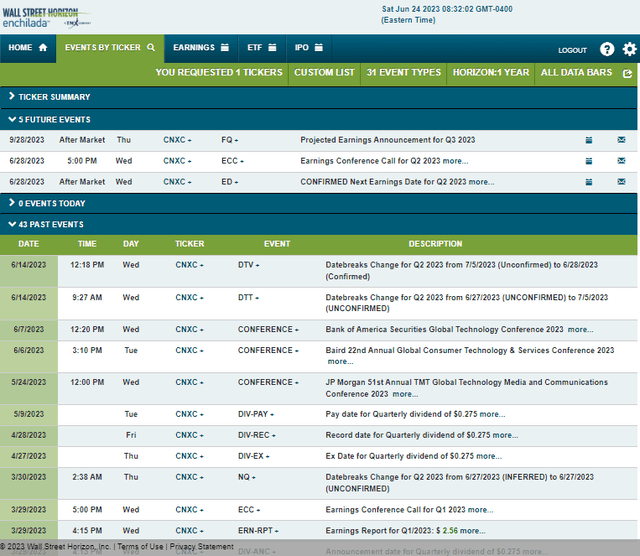Change the Horizon: 1 Year setting
This screenshot has width=640, height=556.
point(491,73)
